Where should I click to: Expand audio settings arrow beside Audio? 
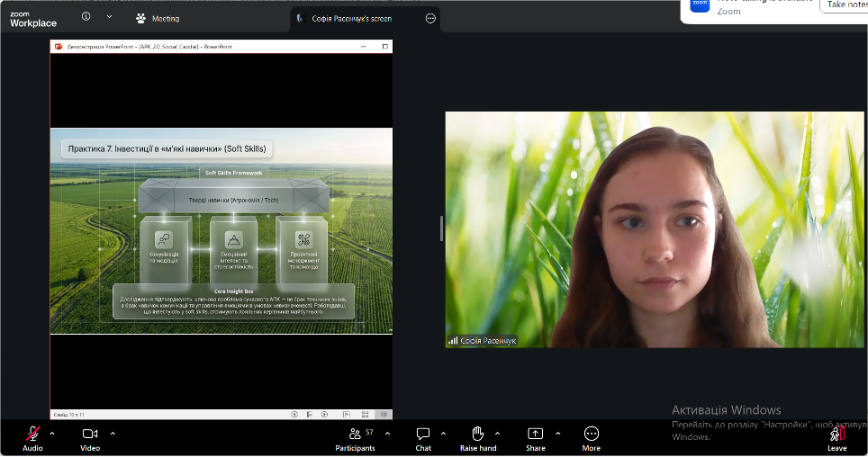(52, 434)
